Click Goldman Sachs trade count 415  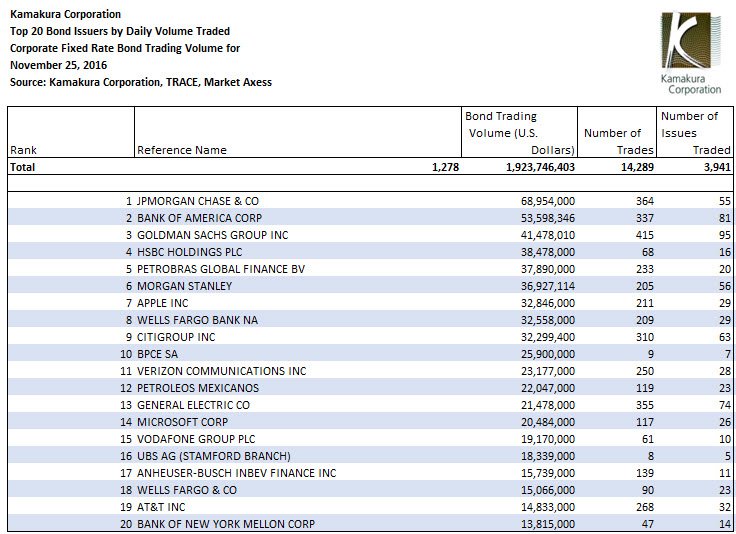point(645,235)
